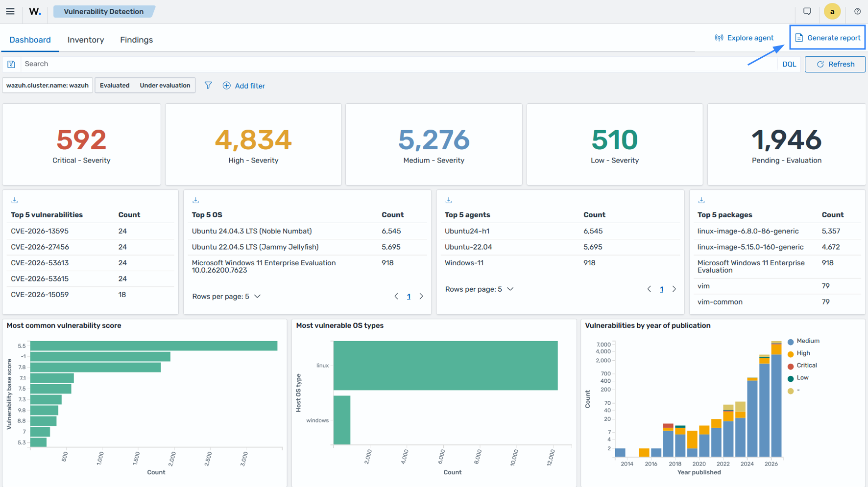Screen dimensions: 868x487
Task: Click the Add filter link
Action: pyautogui.click(x=244, y=86)
